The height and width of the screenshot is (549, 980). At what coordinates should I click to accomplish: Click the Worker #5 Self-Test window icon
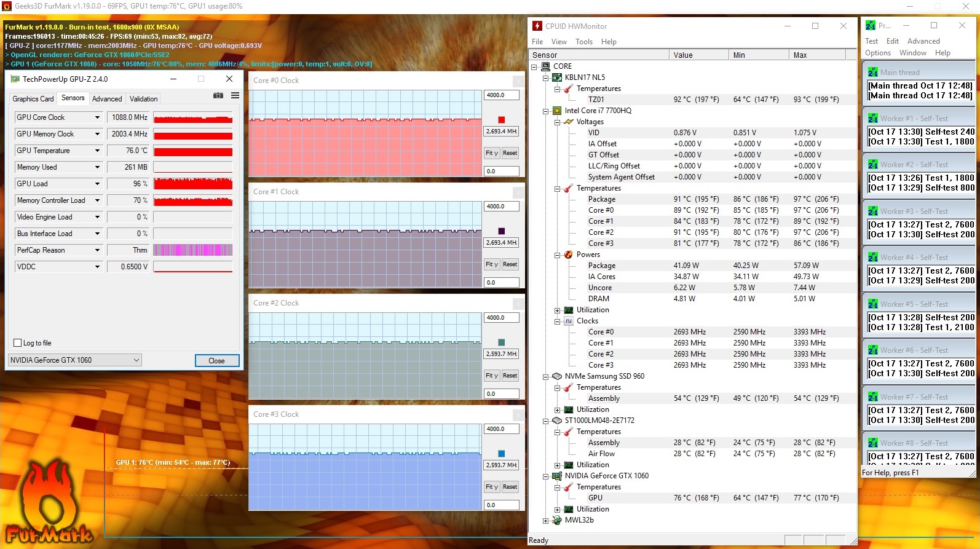(x=873, y=304)
